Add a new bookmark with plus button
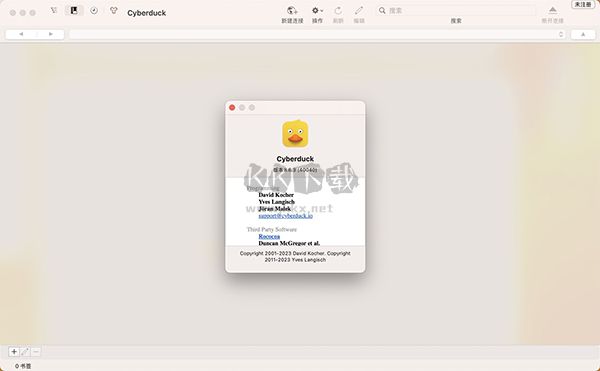Viewport: 600px width, 371px height. [14, 351]
